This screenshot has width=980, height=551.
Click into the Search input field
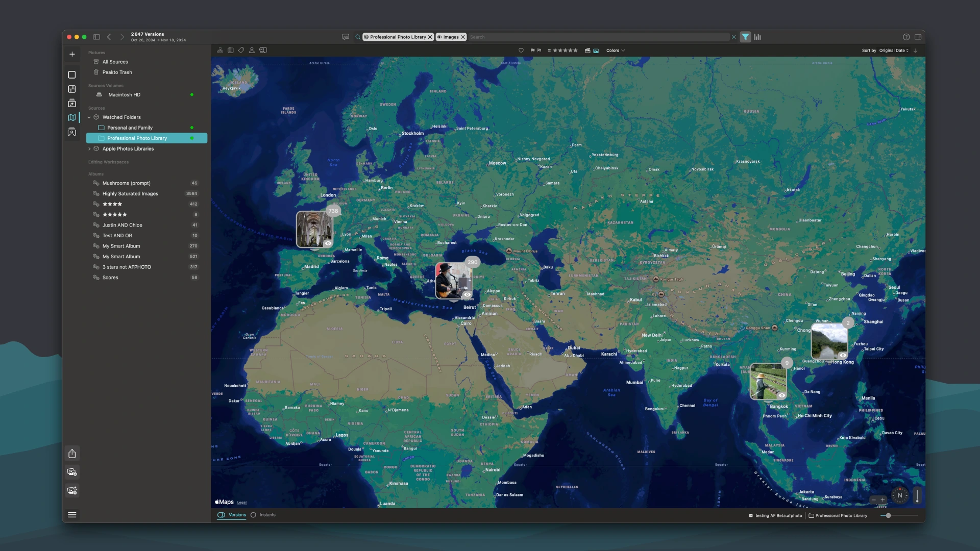(x=598, y=37)
